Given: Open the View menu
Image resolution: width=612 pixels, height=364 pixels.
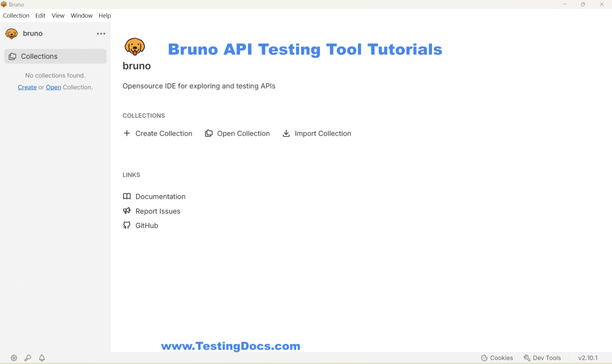Looking at the screenshot, I should [58, 16].
